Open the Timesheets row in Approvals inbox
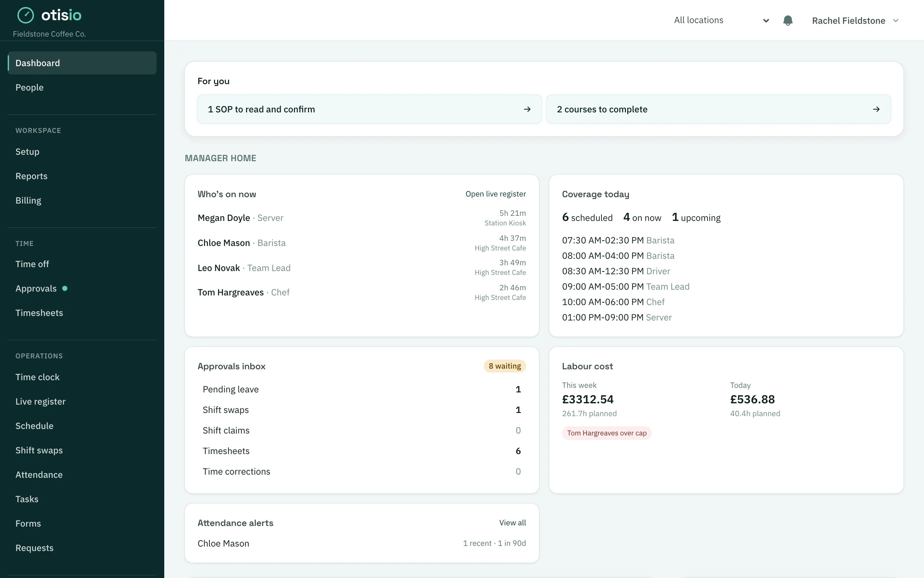The height and width of the screenshot is (578, 924). pos(362,451)
